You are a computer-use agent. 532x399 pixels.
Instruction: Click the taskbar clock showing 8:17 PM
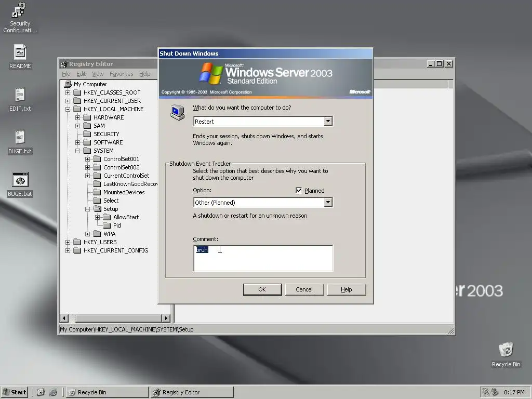click(514, 392)
